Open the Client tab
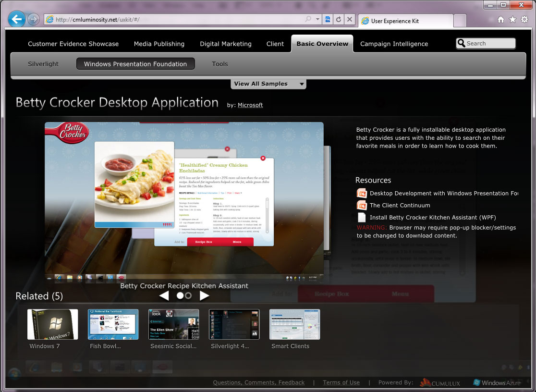 click(x=275, y=44)
